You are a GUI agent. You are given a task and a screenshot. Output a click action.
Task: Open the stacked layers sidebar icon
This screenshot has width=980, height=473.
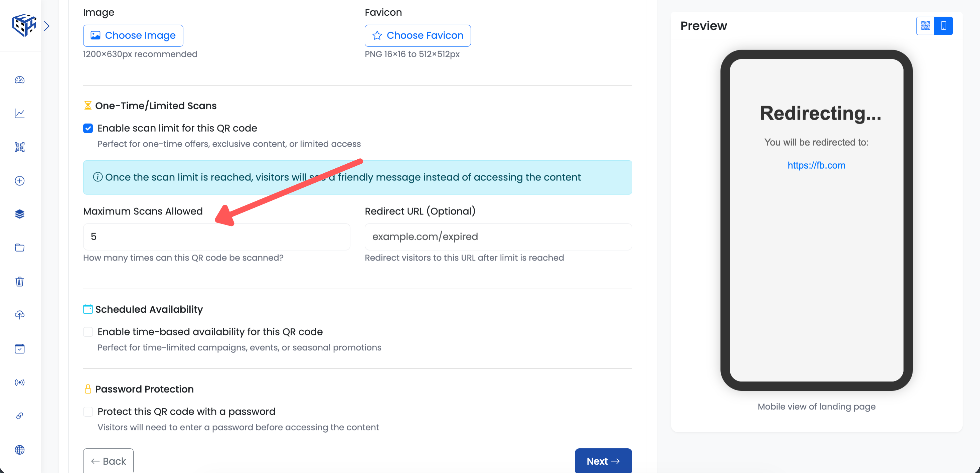pos(20,214)
